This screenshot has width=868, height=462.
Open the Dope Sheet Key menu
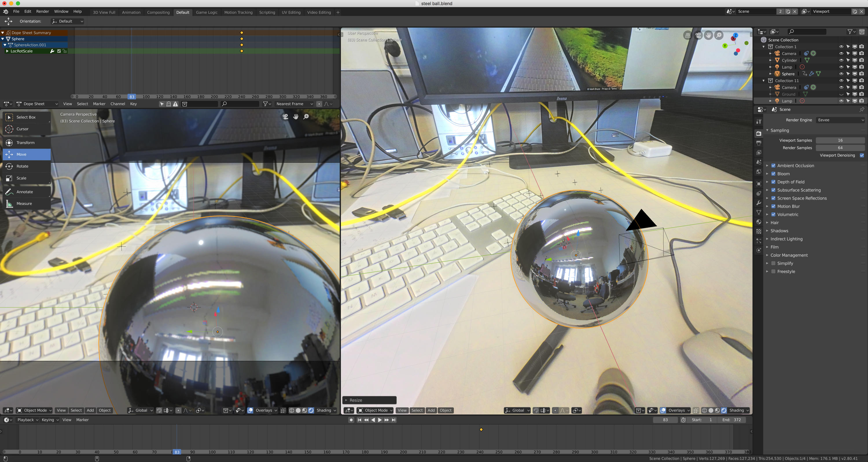click(x=133, y=104)
